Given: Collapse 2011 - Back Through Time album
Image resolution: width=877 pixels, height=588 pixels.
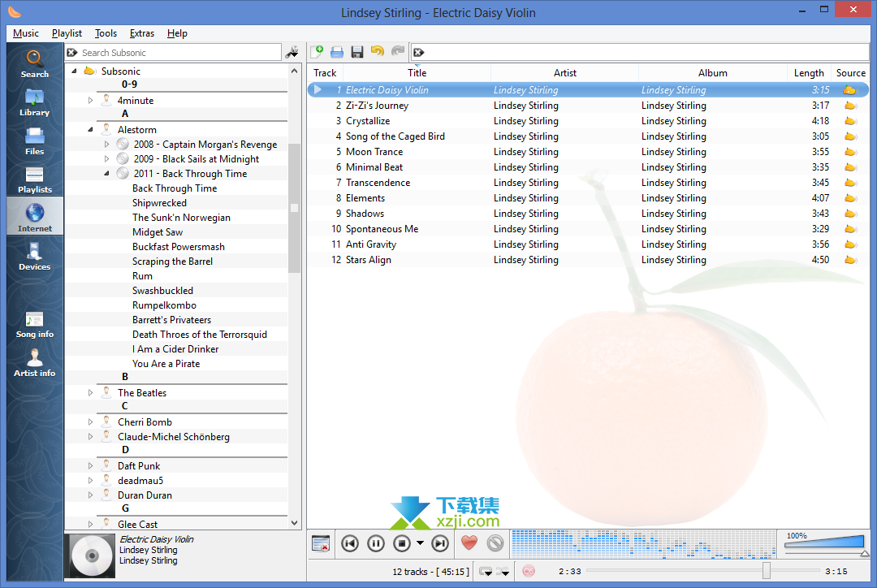Looking at the screenshot, I should (106, 174).
